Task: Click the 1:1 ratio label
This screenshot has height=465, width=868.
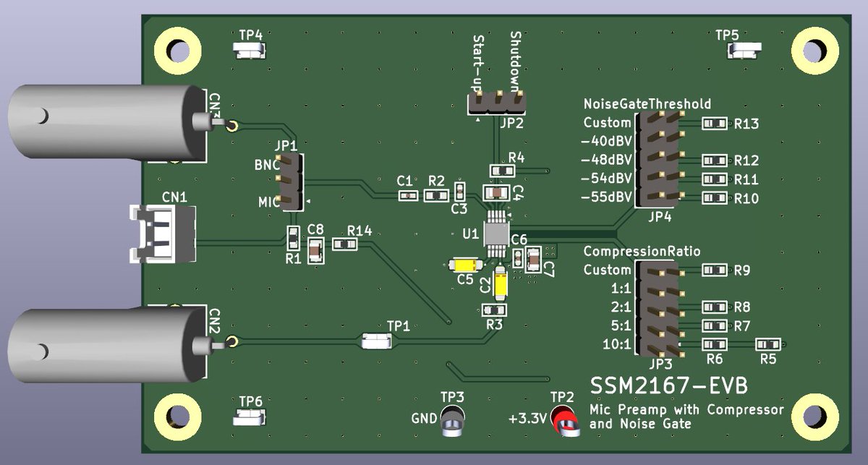Action: tap(621, 287)
